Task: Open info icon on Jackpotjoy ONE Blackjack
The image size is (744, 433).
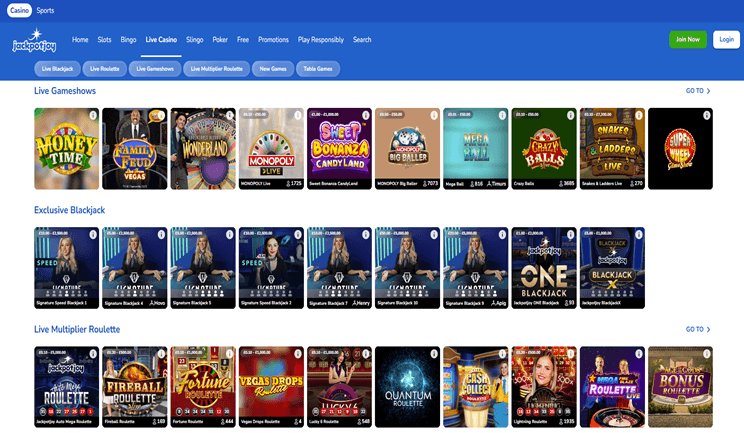Action: (571, 234)
